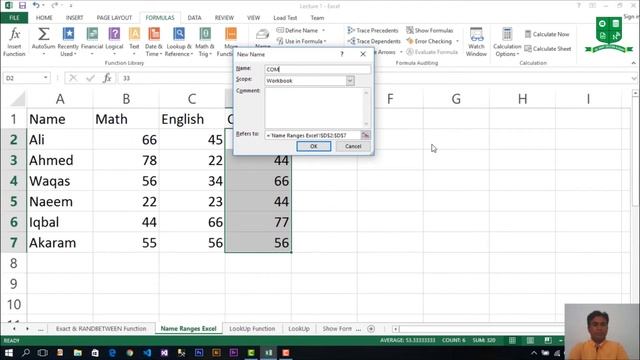Click the Name field in New Name dialog
This screenshot has height=360, width=640.
tap(318, 69)
